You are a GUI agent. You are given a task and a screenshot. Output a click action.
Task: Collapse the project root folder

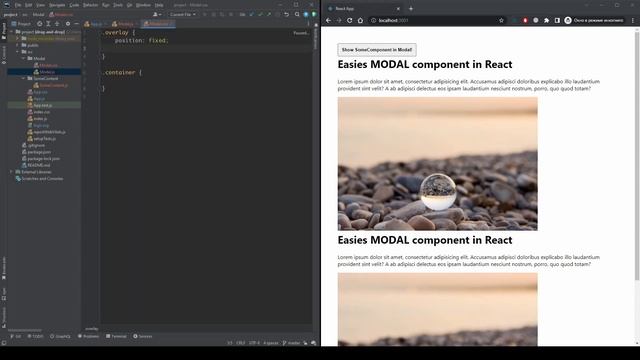(12, 32)
